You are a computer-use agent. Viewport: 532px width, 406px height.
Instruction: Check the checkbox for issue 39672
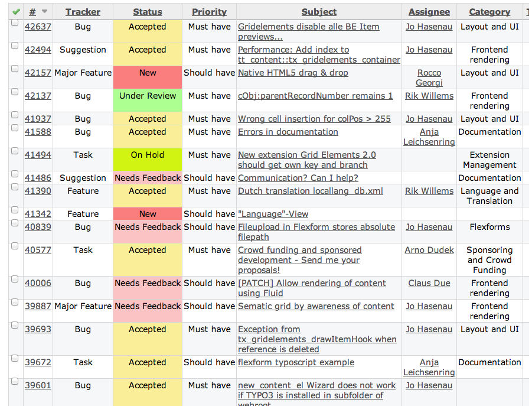coord(15,358)
